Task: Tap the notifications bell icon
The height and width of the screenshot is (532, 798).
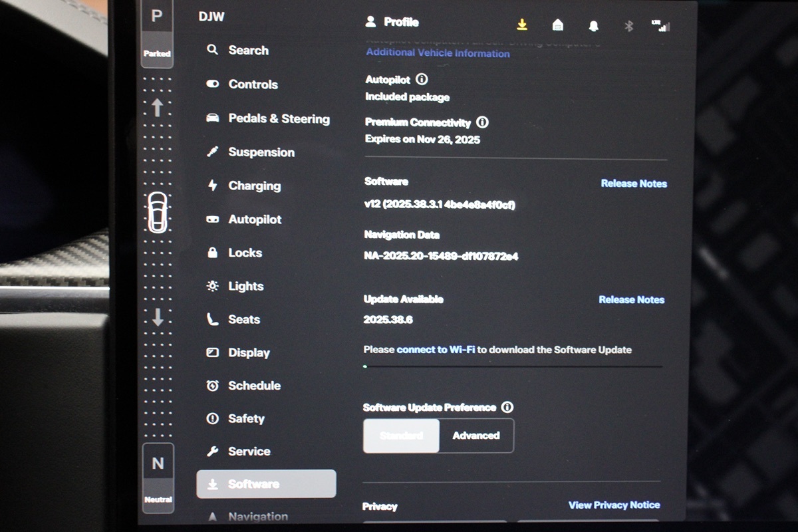Action: [x=593, y=26]
